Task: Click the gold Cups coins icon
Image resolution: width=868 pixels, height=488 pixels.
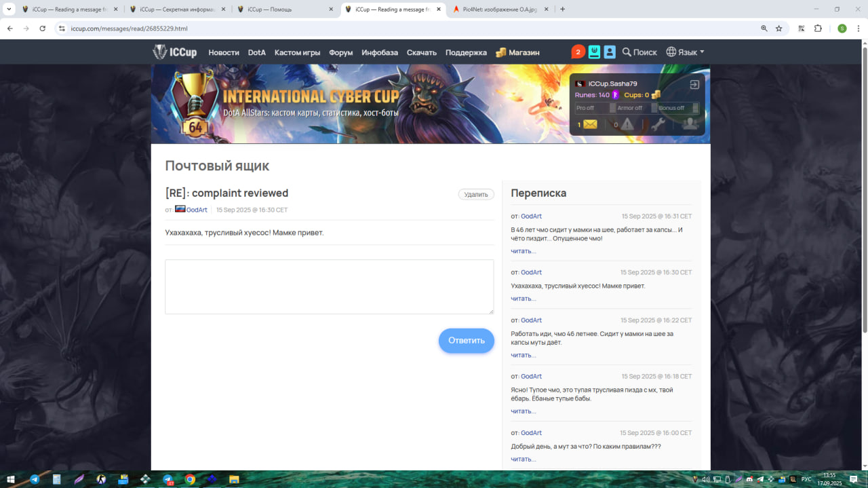Action: (x=655, y=95)
